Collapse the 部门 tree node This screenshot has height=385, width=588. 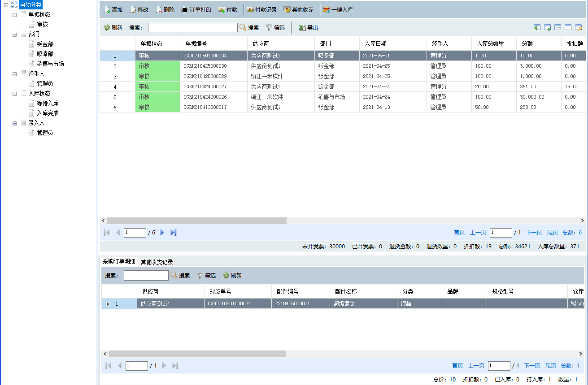point(15,35)
